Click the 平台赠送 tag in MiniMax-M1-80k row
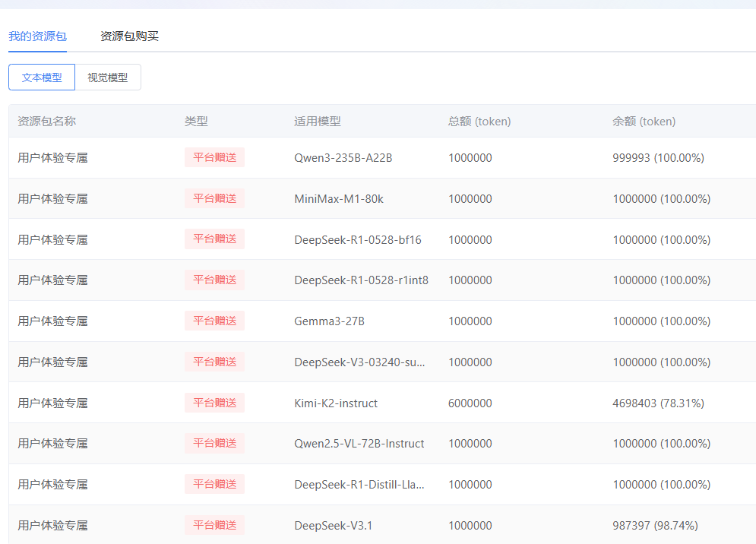This screenshot has height=544, width=756. click(214, 198)
